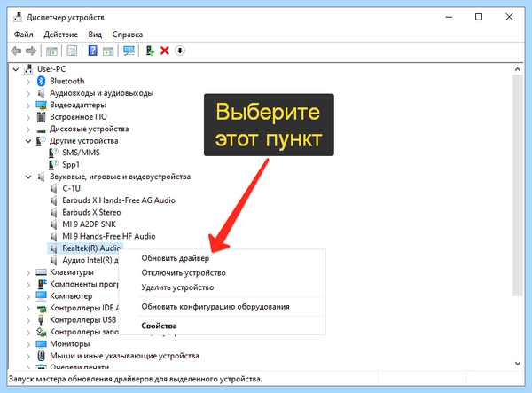The height and width of the screenshot is (393, 532).
Task: Select the Аудио Intel(R) device row
Action: click(90, 260)
